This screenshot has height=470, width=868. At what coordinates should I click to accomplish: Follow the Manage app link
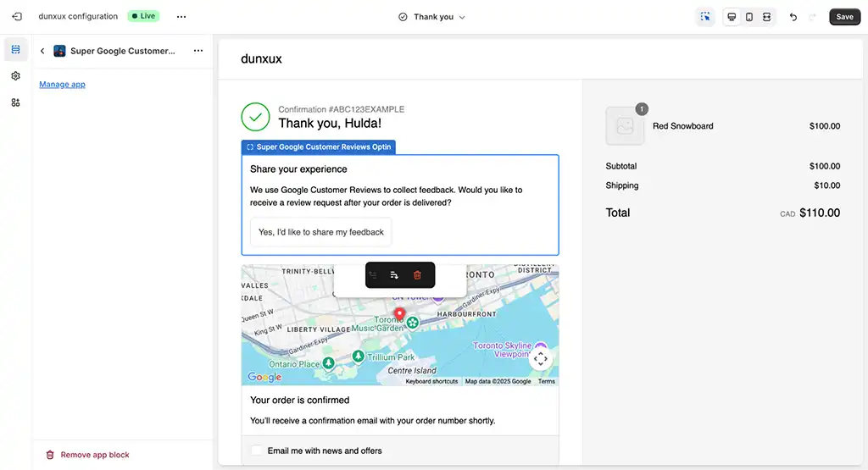[x=62, y=84]
